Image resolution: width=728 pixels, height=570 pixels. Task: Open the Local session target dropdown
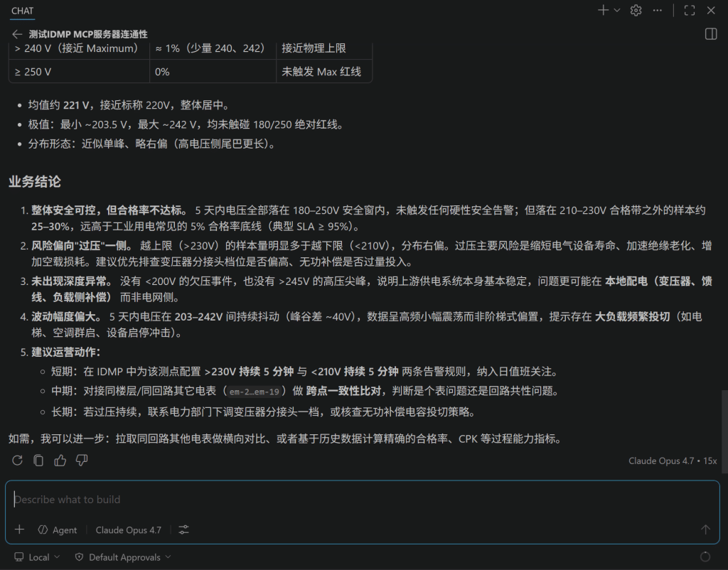click(x=37, y=557)
